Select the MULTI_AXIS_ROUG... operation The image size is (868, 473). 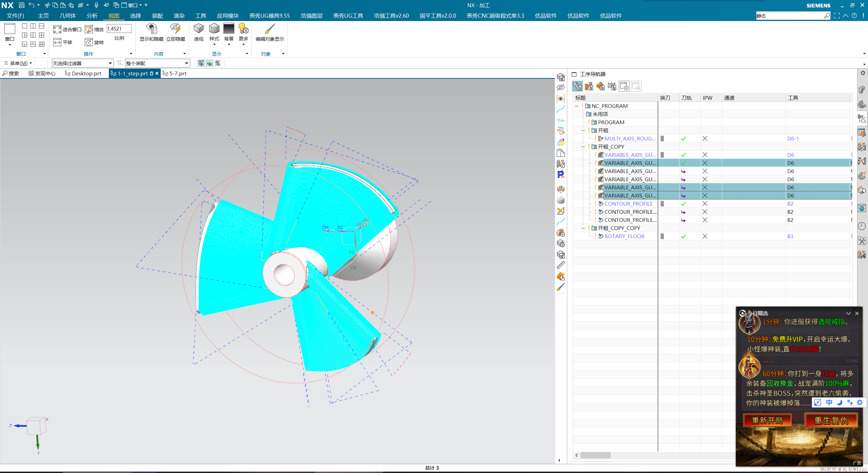click(x=630, y=138)
